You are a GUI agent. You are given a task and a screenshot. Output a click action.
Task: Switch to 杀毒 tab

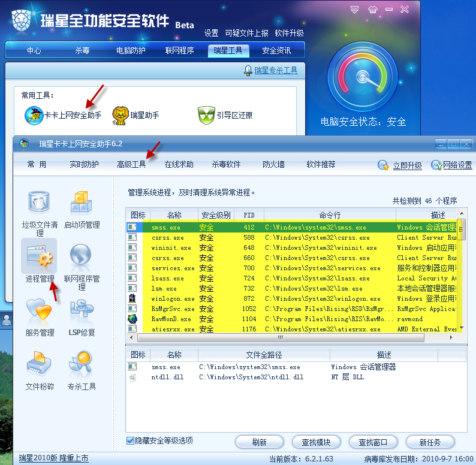coord(82,50)
